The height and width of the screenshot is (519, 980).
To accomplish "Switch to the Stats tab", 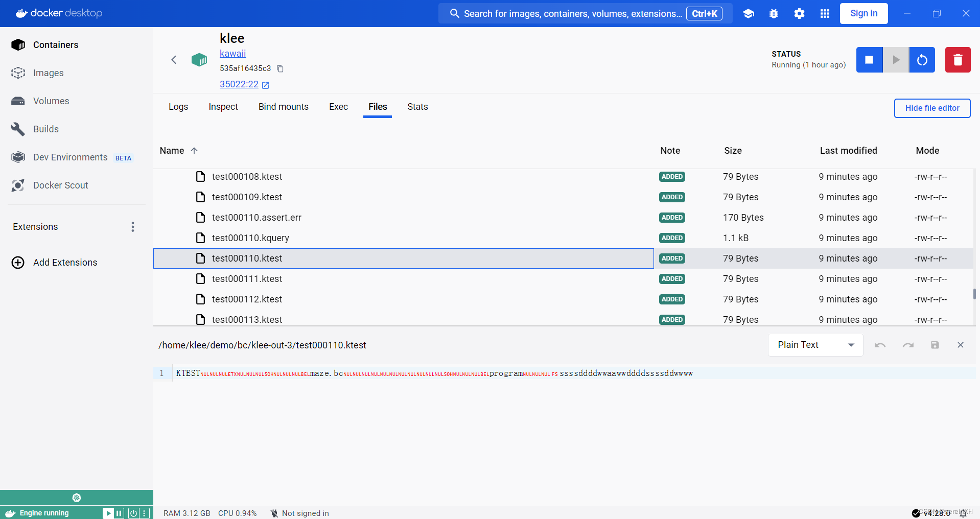I will pos(417,107).
